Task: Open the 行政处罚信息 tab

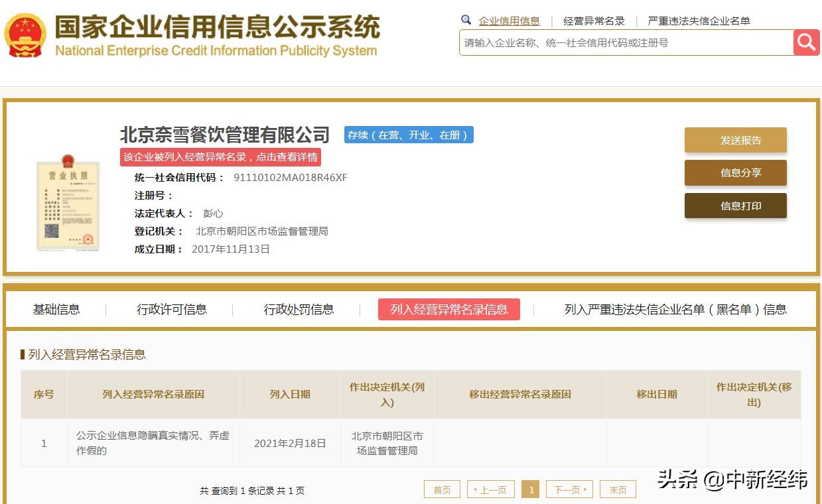Action: pyautogui.click(x=299, y=309)
